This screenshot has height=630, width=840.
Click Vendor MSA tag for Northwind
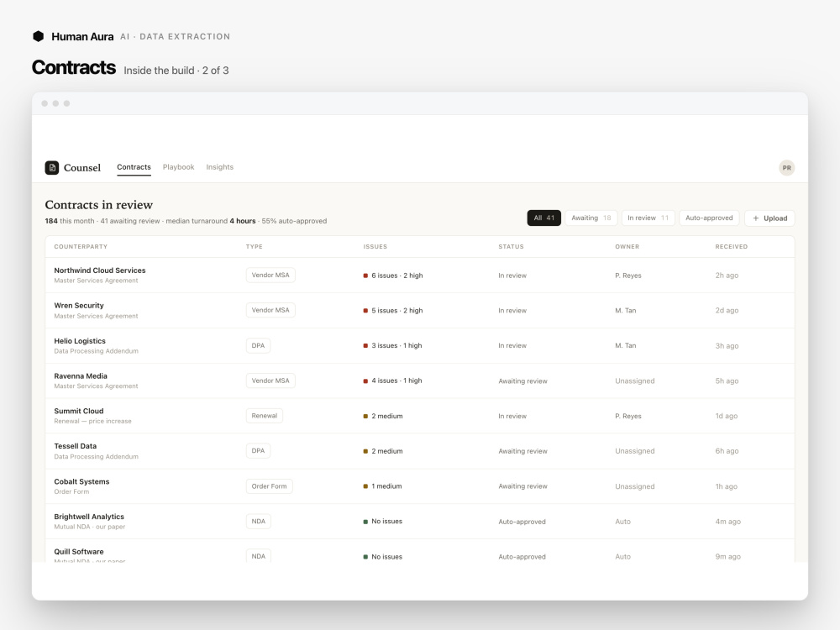pyautogui.click(x=270, y=275)
